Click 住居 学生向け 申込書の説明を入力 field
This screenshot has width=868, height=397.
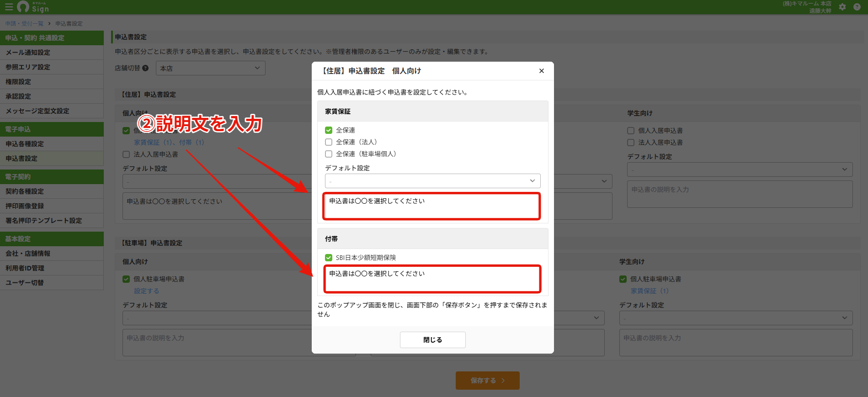click(x=740, y=194)
